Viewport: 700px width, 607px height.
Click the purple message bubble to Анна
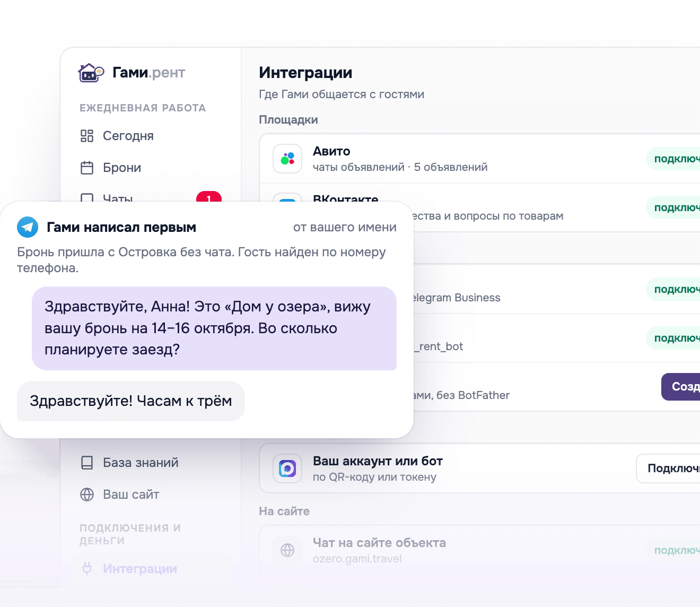pos(214,328)
